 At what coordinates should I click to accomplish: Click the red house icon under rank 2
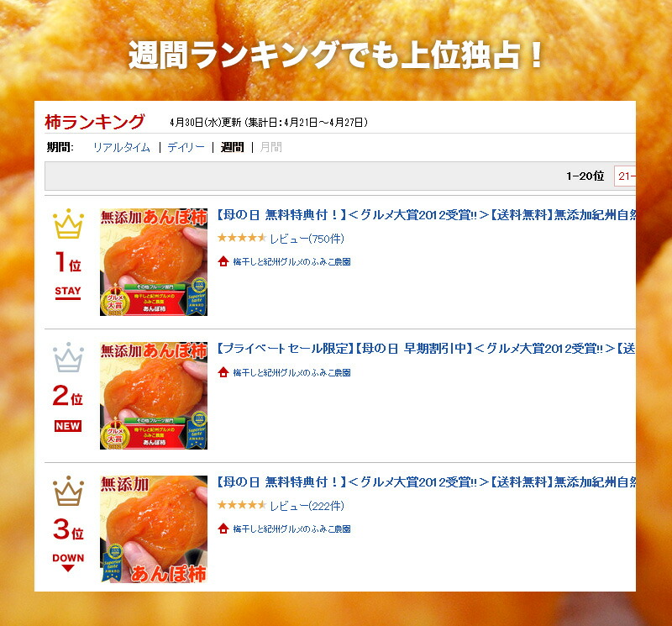(x=223, y=372)
